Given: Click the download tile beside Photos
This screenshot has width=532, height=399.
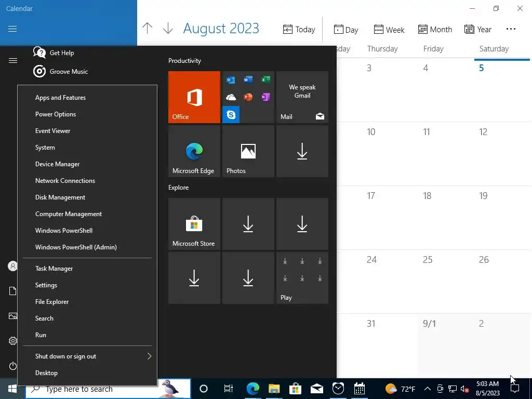Looking at the screenshot, I should [302, 151].
